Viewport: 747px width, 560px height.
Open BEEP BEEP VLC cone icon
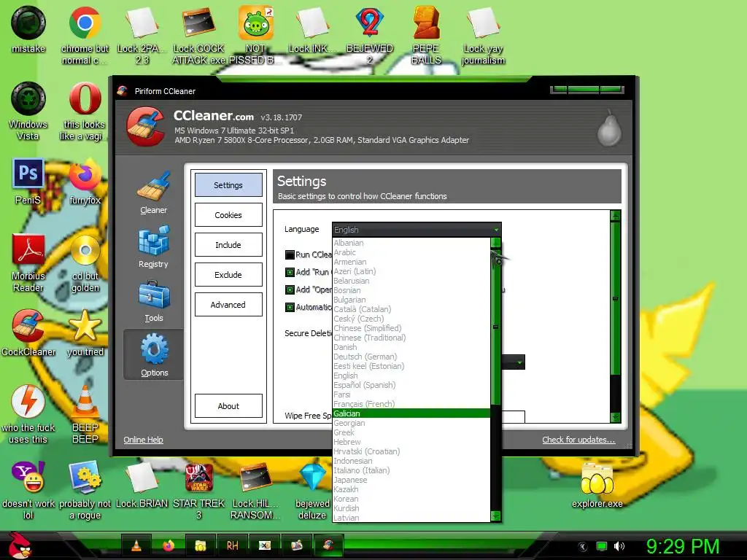[x=85, y=414]
